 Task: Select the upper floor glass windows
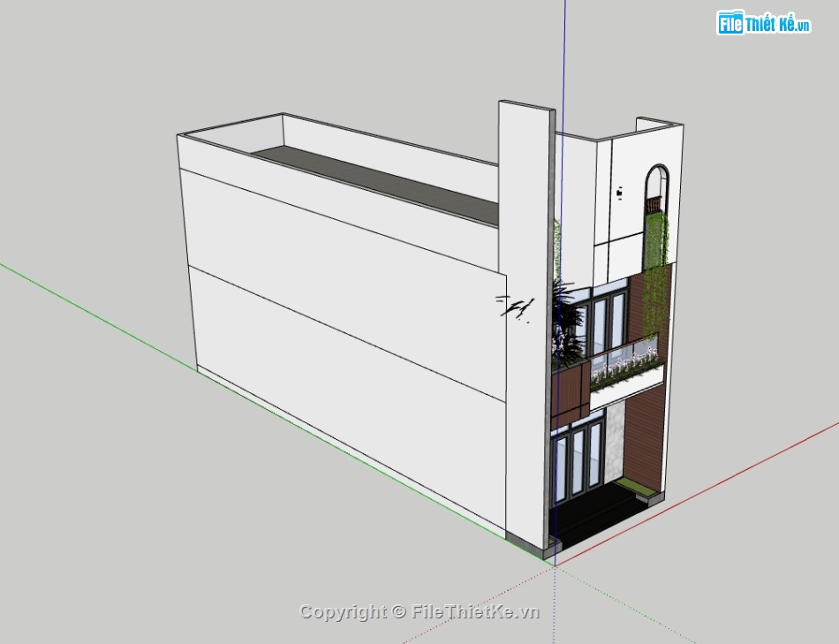pos(600,322)
